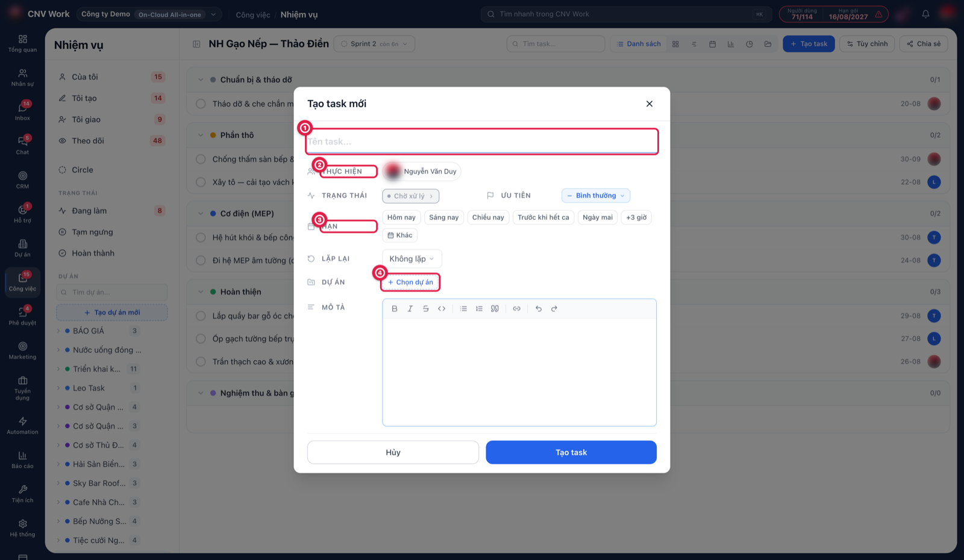Collapse the Chuẩn bị & tháo dỡ group
This screenshot has width=964, height=560.
tap(201, 79)
